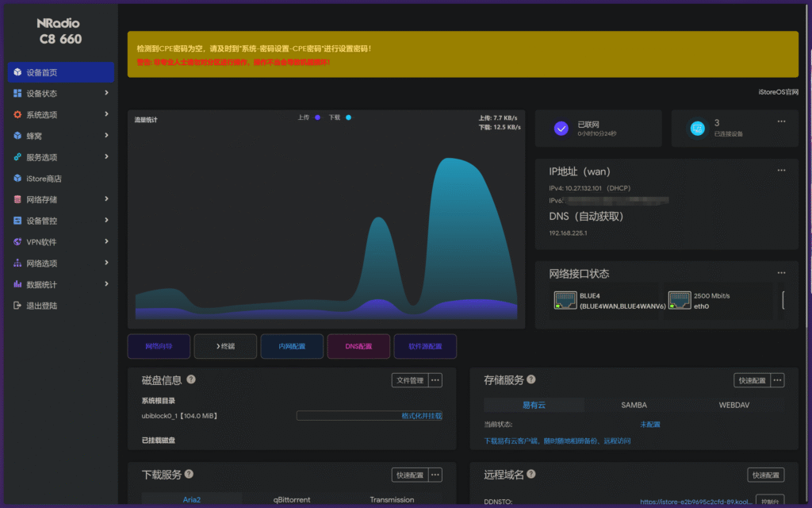Click the BLUE4 network port icon
812x508 pixels.
tap(565, 300)
